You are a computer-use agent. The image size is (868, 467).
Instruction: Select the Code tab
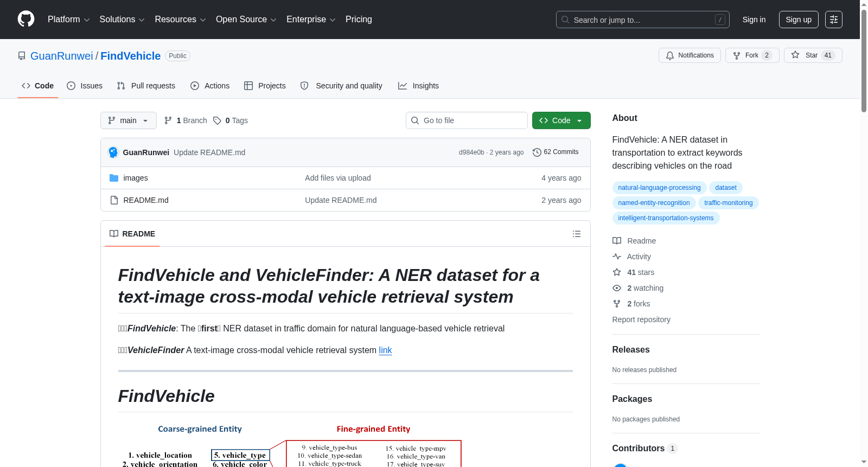coord(38,86)
